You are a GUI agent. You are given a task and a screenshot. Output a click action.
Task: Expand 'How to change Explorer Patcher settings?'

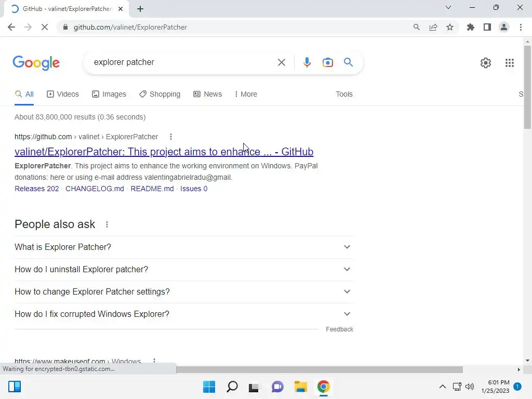coord(184,292)
